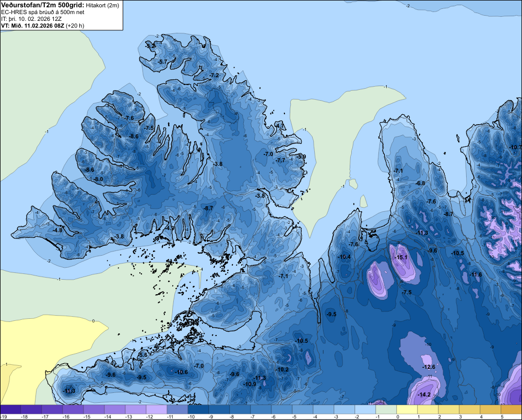Screen dimensions: 522x420
Task: Click the -4.8 temperature label
Action: (x=57, y=230)
